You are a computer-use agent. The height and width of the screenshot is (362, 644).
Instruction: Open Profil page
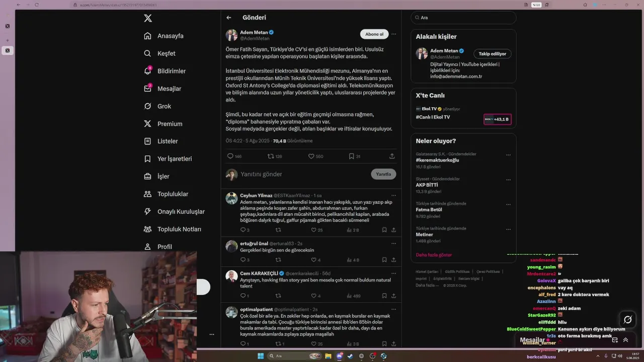[x=158, y=247]
